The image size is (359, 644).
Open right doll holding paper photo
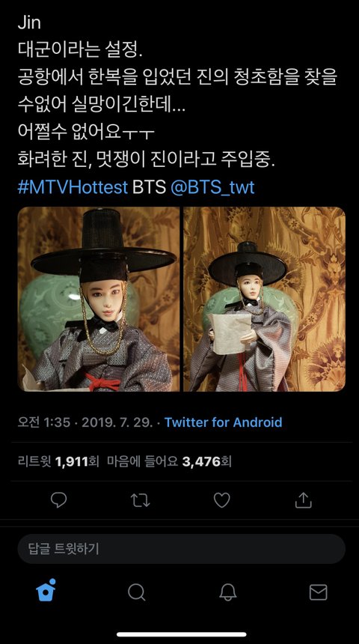click(x=264, y=299)
